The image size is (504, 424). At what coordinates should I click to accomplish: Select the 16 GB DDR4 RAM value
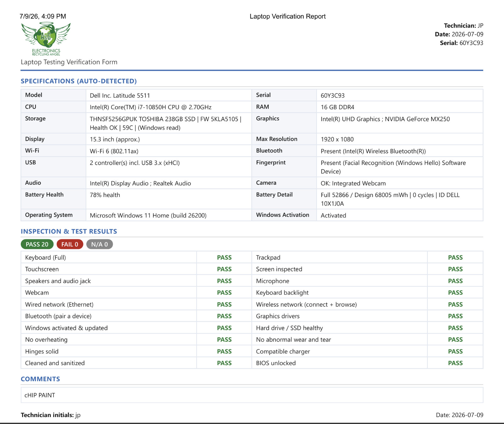point(337,107)
